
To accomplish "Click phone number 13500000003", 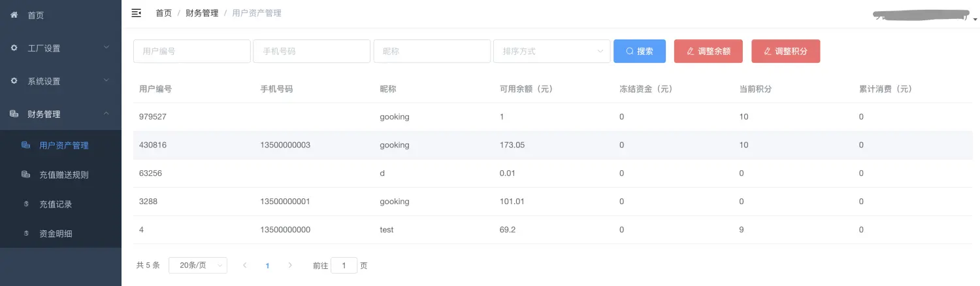I will [x=285, y=145].
